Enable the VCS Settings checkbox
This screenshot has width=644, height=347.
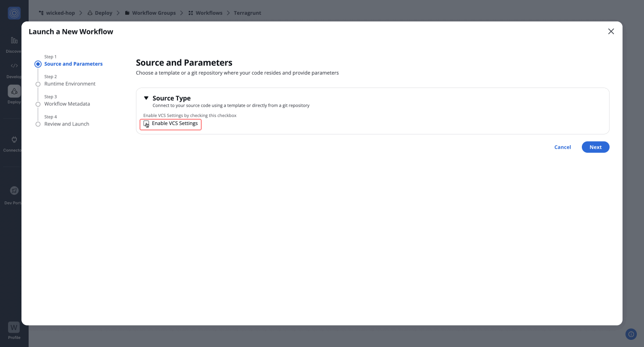(x=146, y=124)
